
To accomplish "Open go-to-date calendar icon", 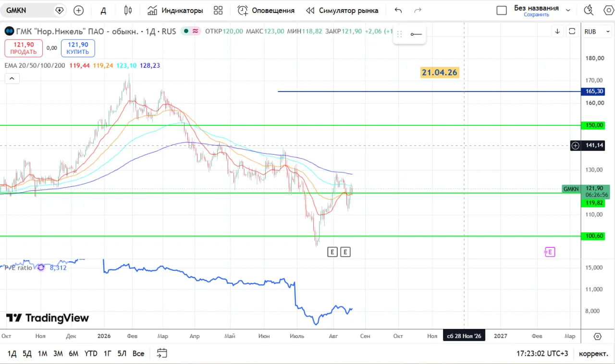I will (162, 353).
